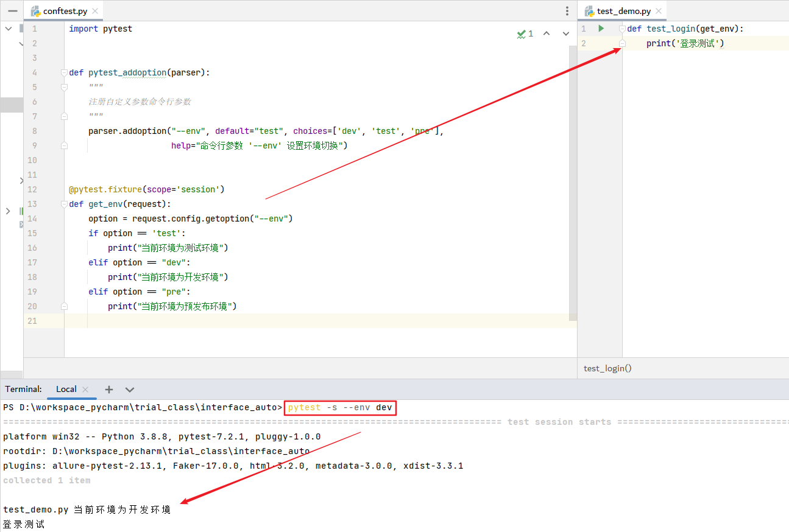
Task: Click the pytest -s --env dev command text
Action: click(x=341, y=407)
